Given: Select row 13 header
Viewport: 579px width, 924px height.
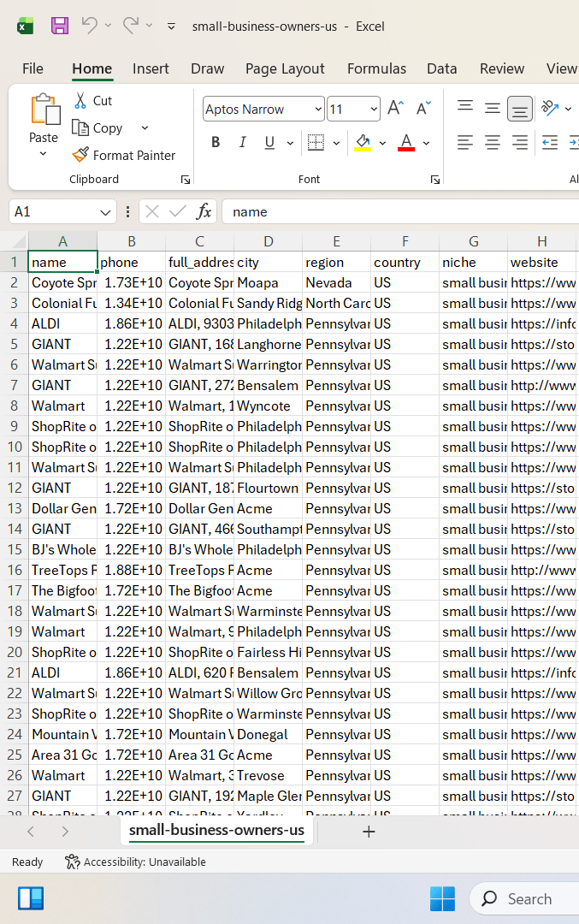Looking at the screenshot, I should click(15, 508).
